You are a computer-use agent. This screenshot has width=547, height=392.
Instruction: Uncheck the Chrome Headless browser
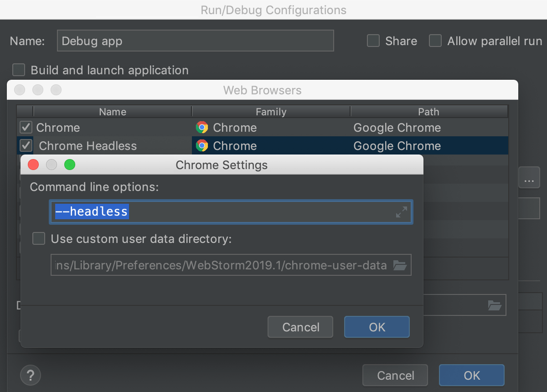click(26, 145)
